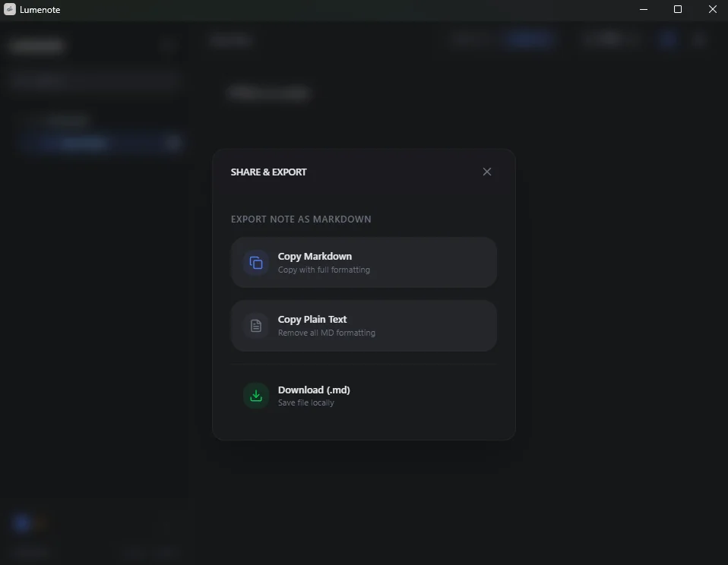Click the green download icon for .md export
The height and width of the screenshot is (565, 728).
(255, 396)
